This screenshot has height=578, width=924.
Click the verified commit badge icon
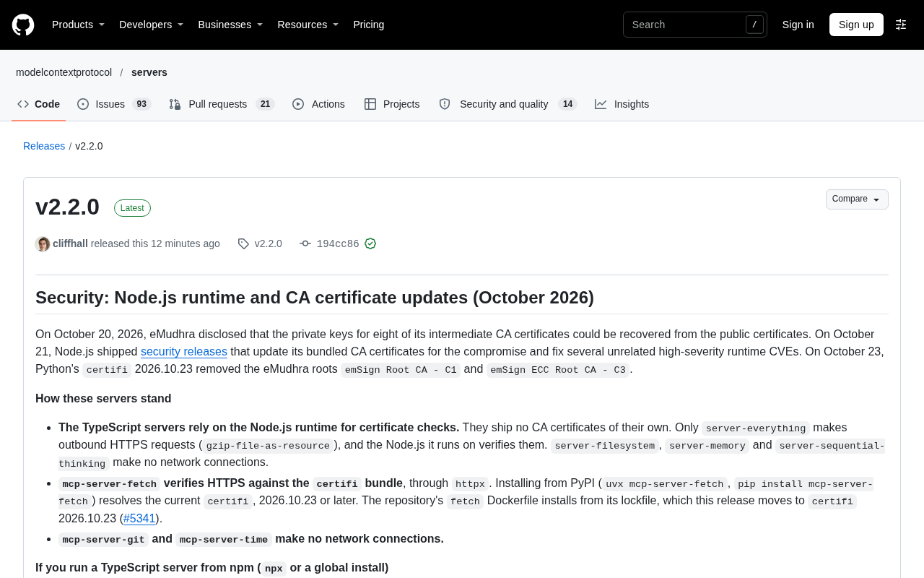pos(370,244)
